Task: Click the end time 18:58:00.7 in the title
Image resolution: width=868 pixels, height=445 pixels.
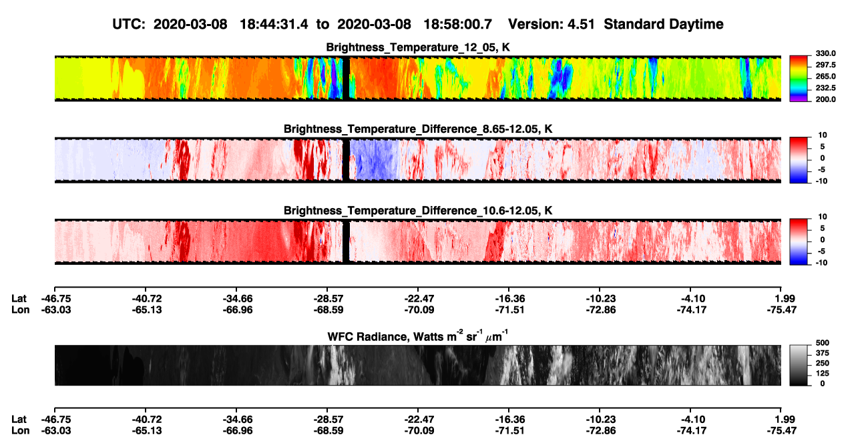Action: pos(457,24)
